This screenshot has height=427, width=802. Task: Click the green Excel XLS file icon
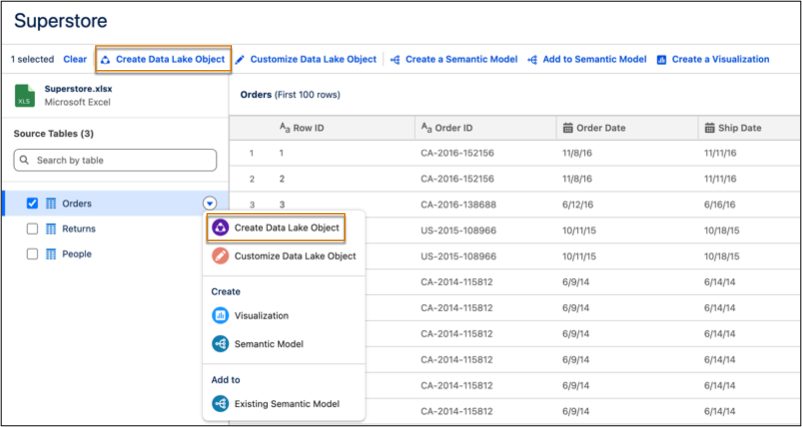(x=25, y=96)
